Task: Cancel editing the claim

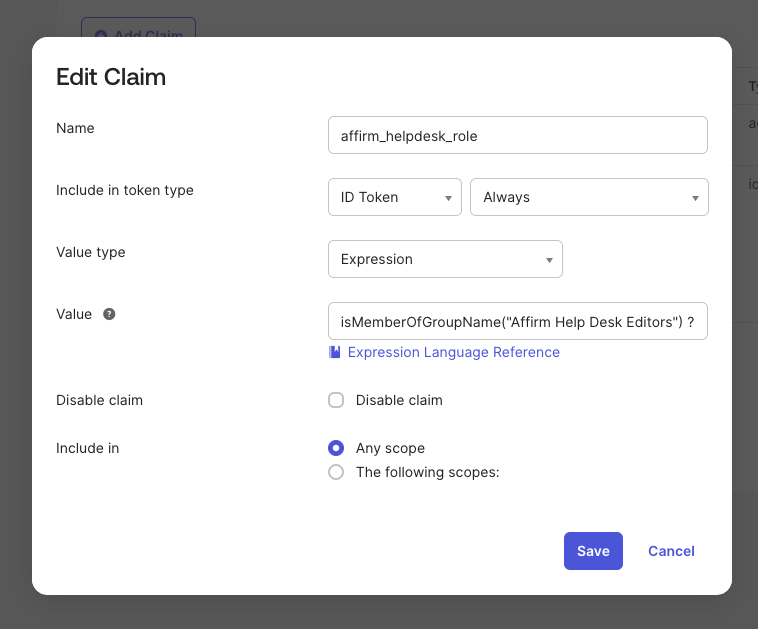Action: coord(671,551)
